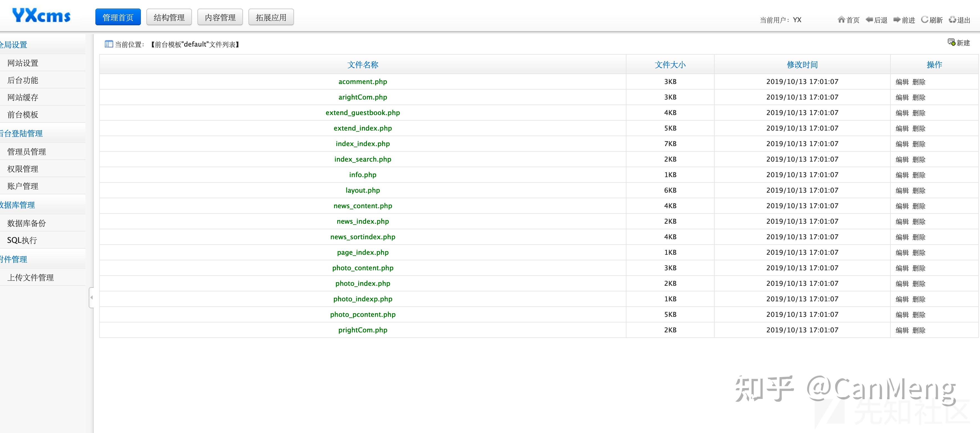Screen dimensions: 980x433
Task: Switch to the 拓展应用 tab
Action: (271, 17)
